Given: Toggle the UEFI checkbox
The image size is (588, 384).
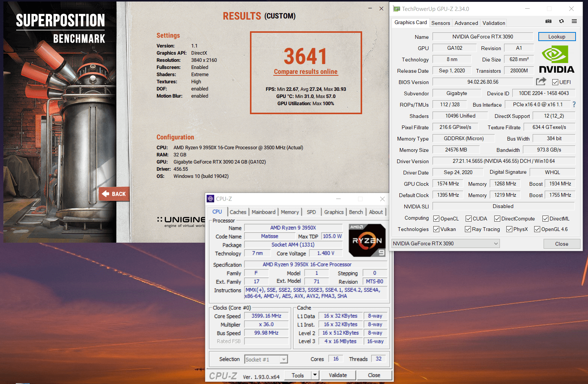Looking at the screenshot, I should pyautogui.click(x=555, y=82).
